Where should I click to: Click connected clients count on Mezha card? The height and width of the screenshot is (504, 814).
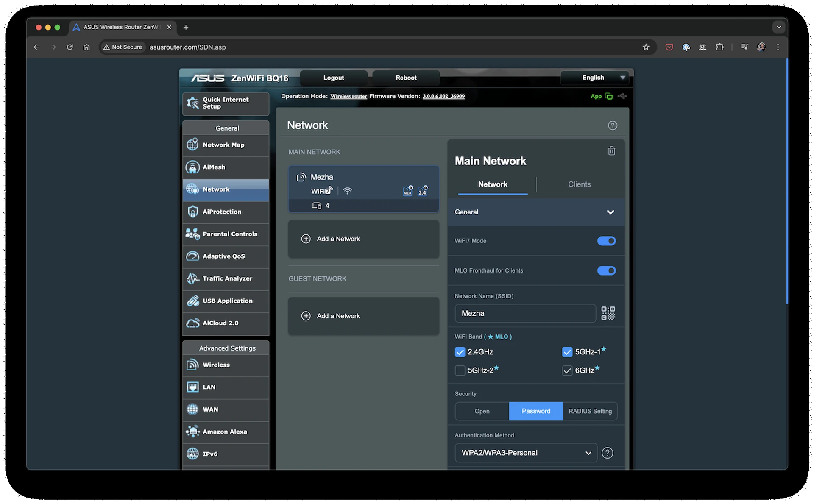point(321,206)
